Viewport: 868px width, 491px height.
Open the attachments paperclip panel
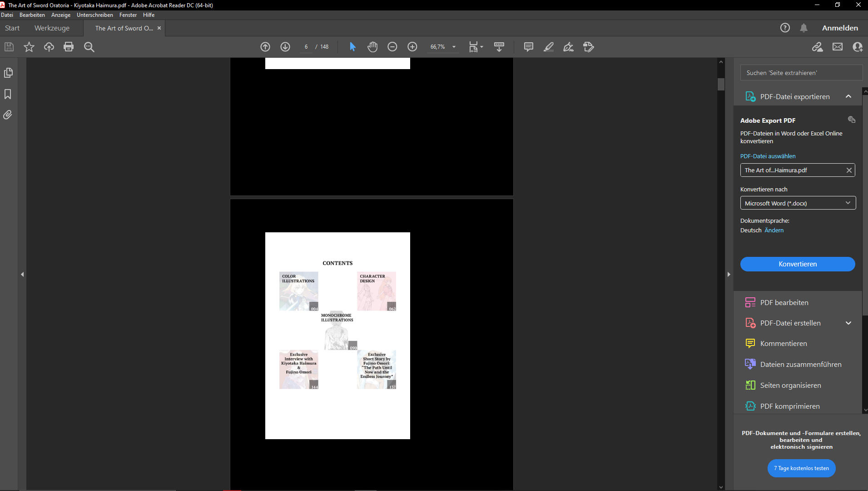(8, 115)
